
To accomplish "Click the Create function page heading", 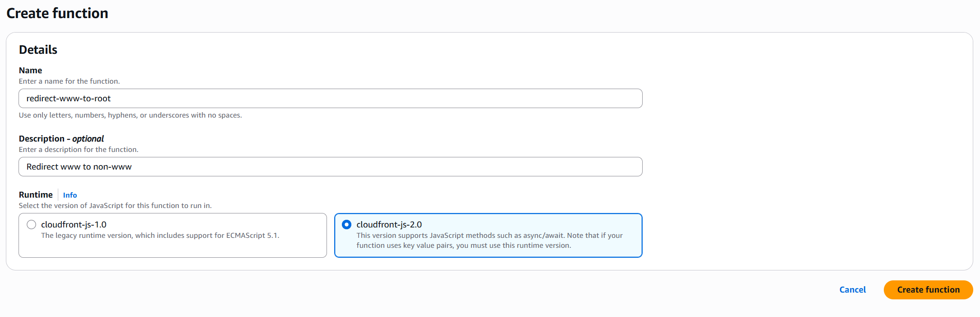I will click(x=57, y=13).
